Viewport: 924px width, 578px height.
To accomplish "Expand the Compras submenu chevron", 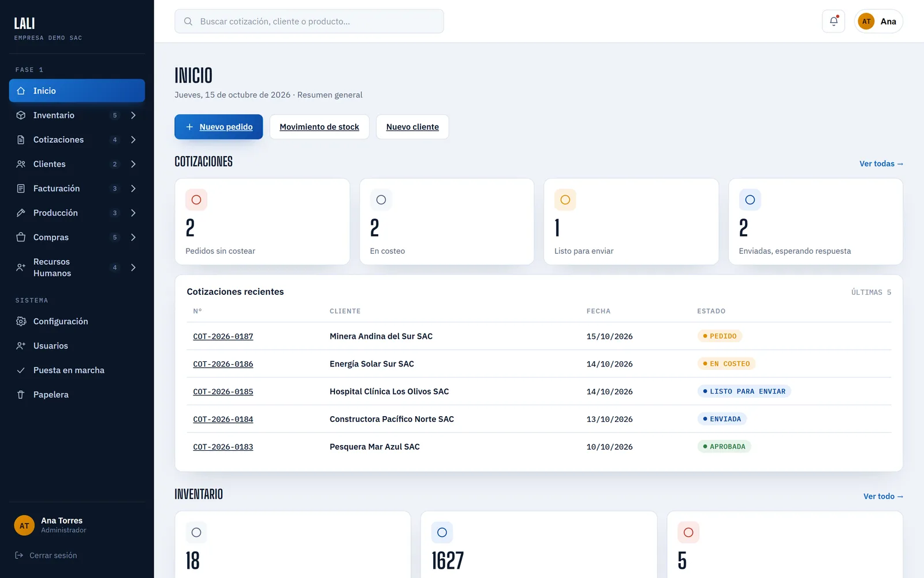I will coord(133,237).
